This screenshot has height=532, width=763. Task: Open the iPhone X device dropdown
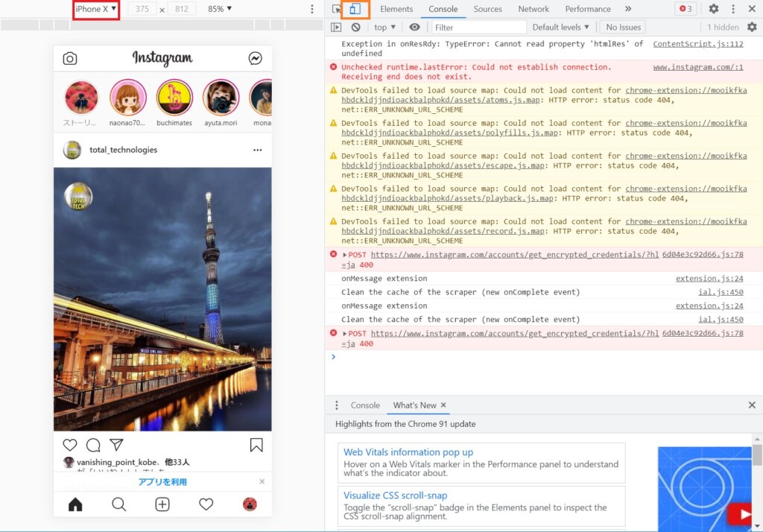[96, 9]
